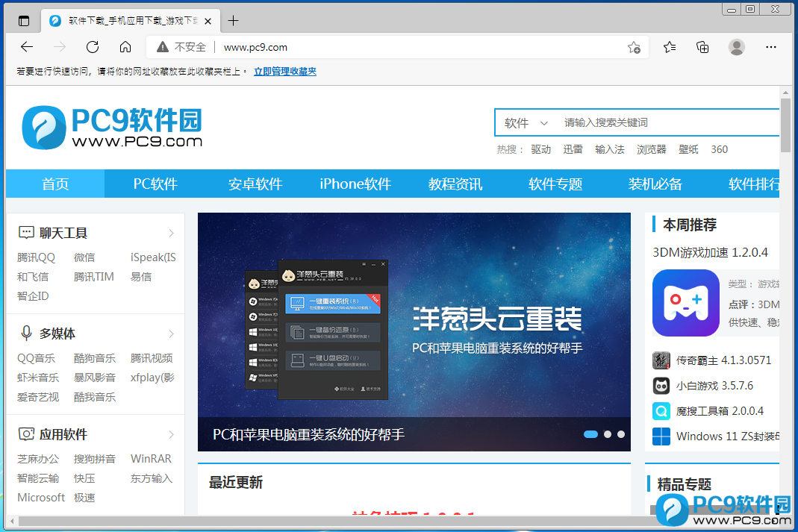The image size is (798, 532).
Task: Open the user profile avatar
Action: pos(737,47)
